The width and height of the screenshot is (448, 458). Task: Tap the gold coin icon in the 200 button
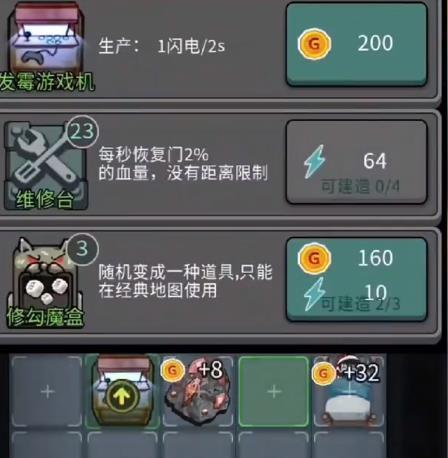point(314,44)
